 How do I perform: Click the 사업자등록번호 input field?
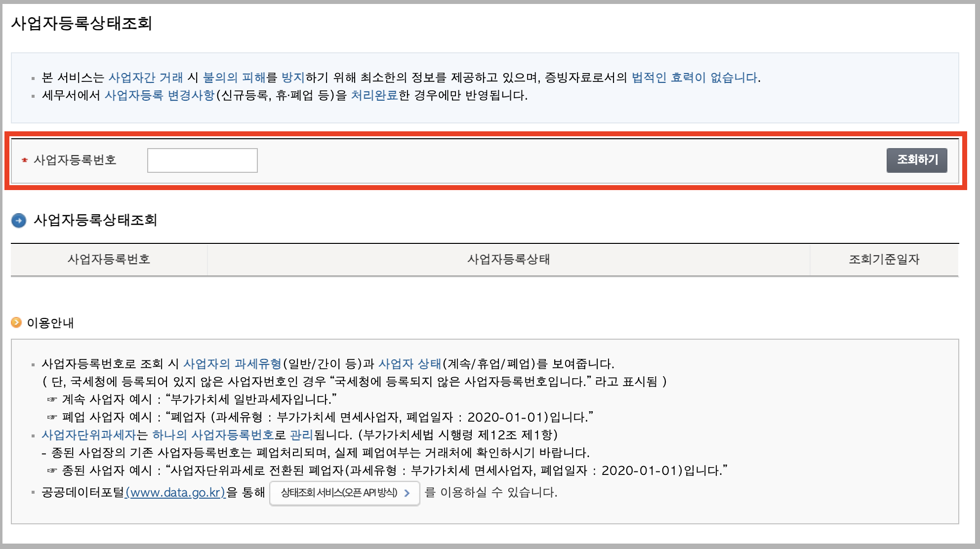(202, 160)
